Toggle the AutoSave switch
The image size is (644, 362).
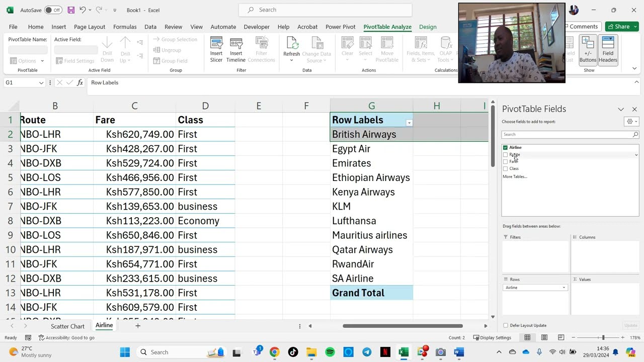point(53,10)
